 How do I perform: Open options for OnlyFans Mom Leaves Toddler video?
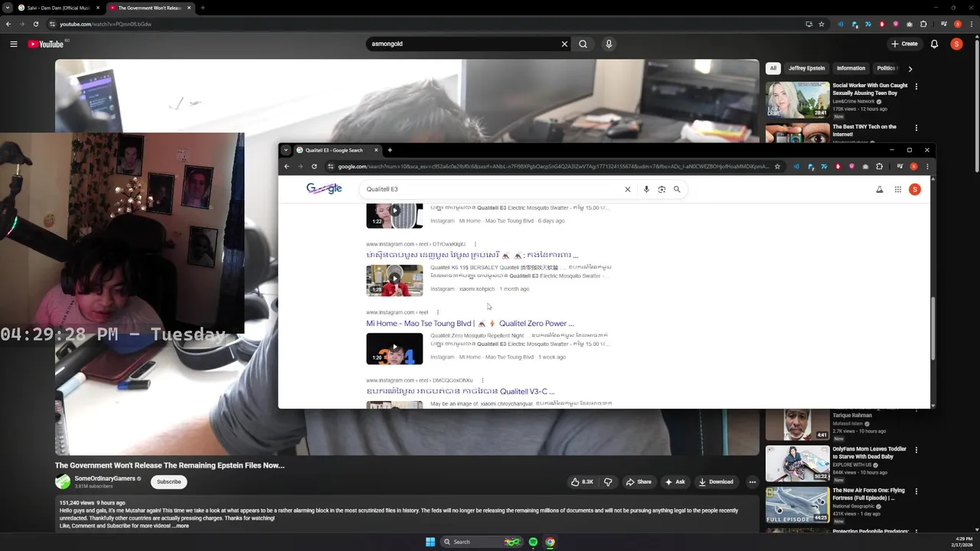point(916,450)
